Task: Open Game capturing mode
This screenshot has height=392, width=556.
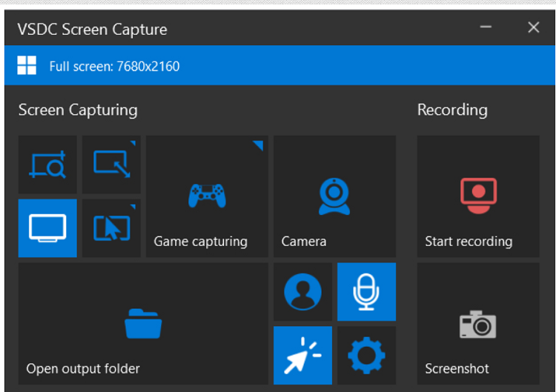Action: pyautogui.click(x=207, y=196)
